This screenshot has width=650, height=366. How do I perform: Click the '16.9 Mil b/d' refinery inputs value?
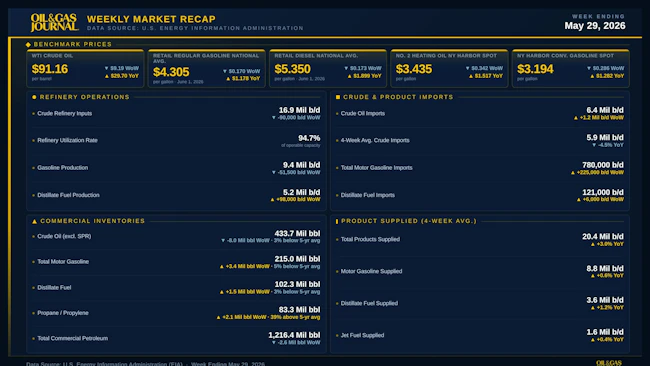299,110
